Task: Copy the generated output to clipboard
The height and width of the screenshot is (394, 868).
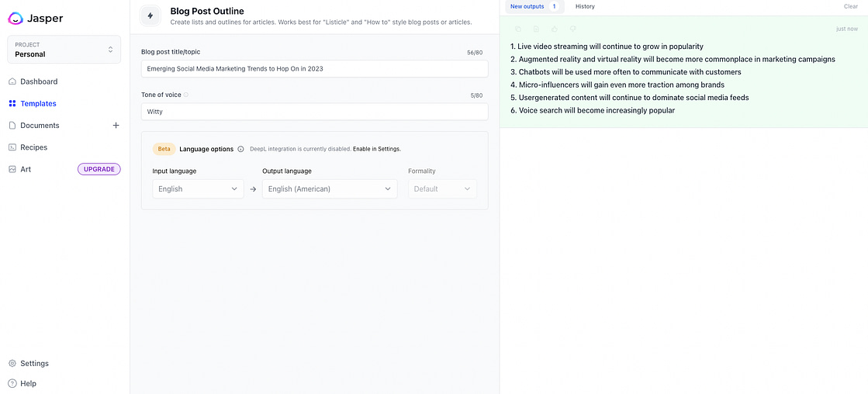Action: [518, 29]
